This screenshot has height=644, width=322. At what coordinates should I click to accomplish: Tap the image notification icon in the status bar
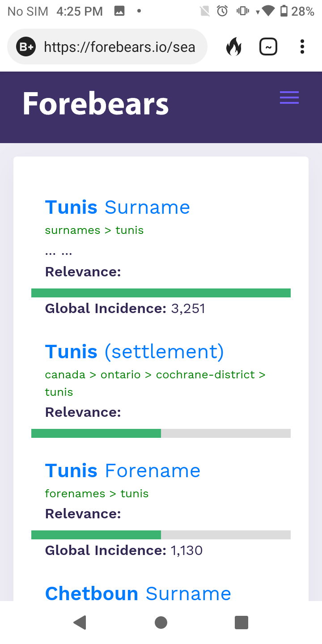[x=119, y=11]
